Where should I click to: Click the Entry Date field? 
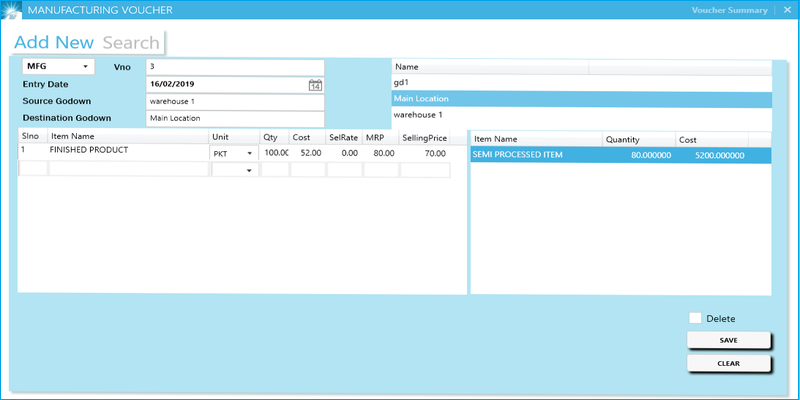point(235,85)
